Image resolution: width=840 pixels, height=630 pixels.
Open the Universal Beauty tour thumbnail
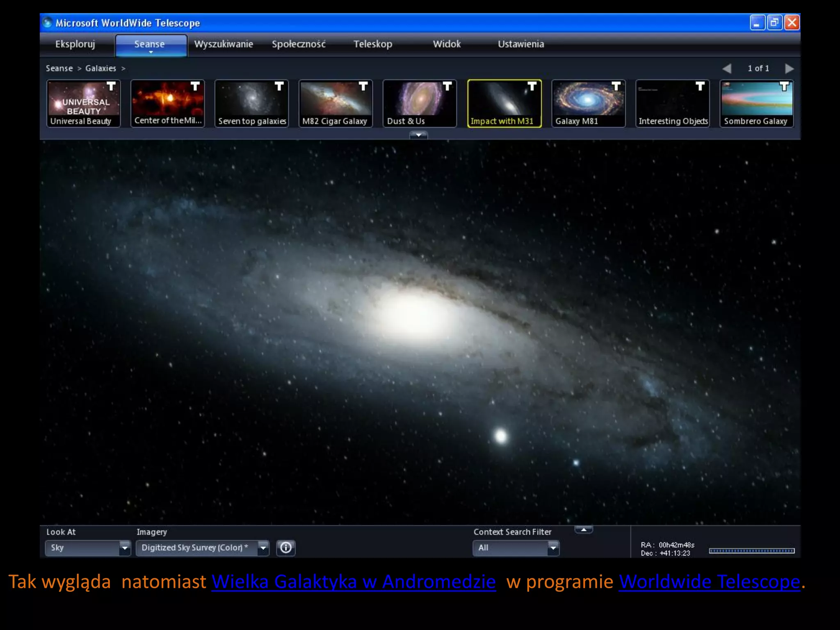point(84,103)
